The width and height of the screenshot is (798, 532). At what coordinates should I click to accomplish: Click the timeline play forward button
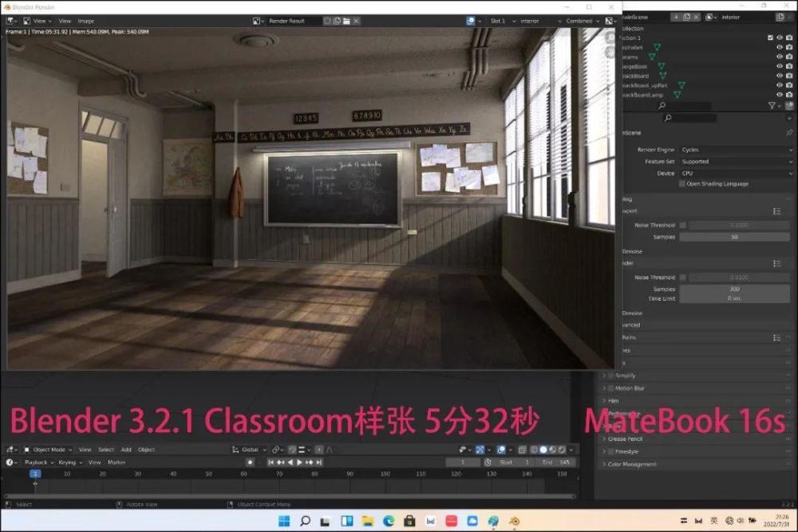[x=300, y=463]
